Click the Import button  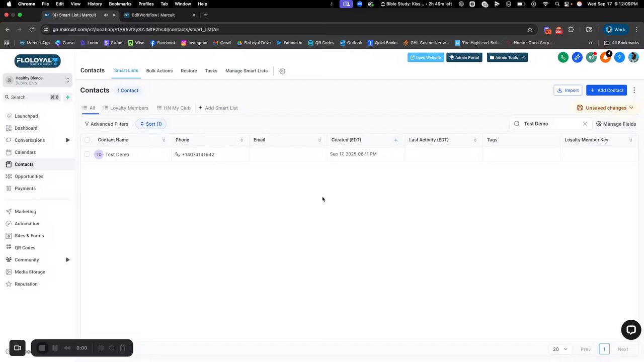pos(568,90)
